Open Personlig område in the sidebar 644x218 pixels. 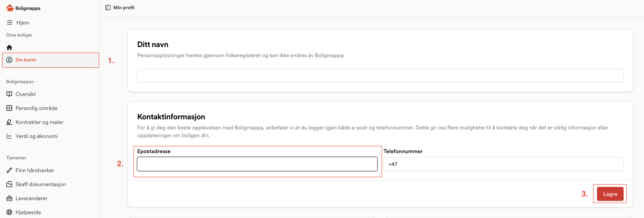36,108
